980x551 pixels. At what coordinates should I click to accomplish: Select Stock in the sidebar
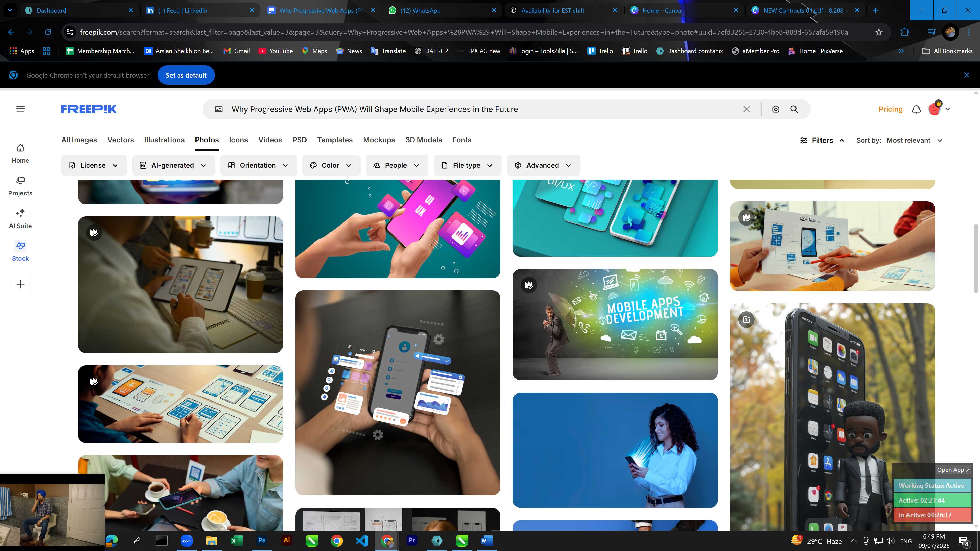point(20,251)
